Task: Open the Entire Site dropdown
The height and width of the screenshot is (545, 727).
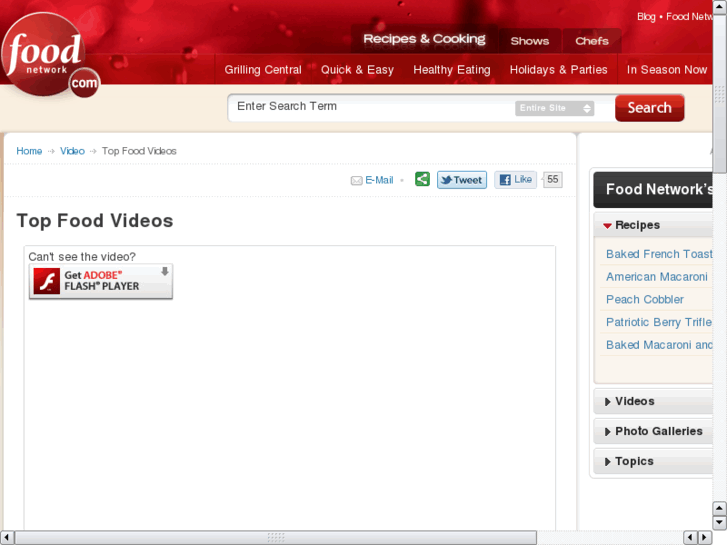Action: point(554,108)
